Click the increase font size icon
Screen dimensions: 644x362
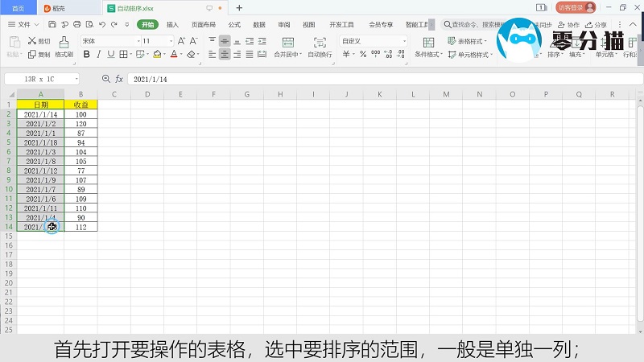click(180, 41)
